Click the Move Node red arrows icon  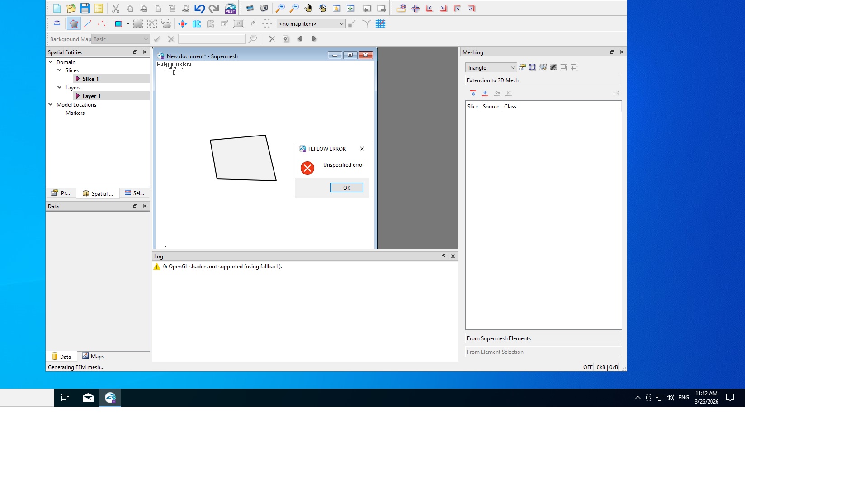point(183,24)
